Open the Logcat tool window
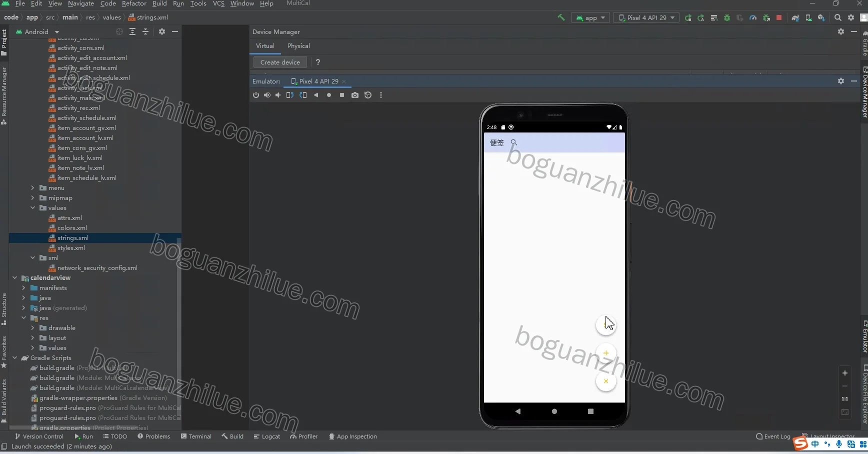Screen dimensions: 868x454 266,436
